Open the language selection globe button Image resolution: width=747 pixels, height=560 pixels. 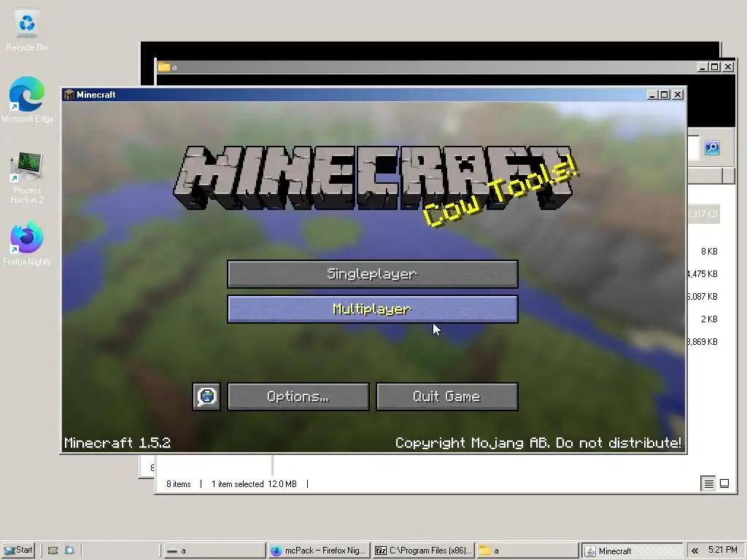(206, 396)
